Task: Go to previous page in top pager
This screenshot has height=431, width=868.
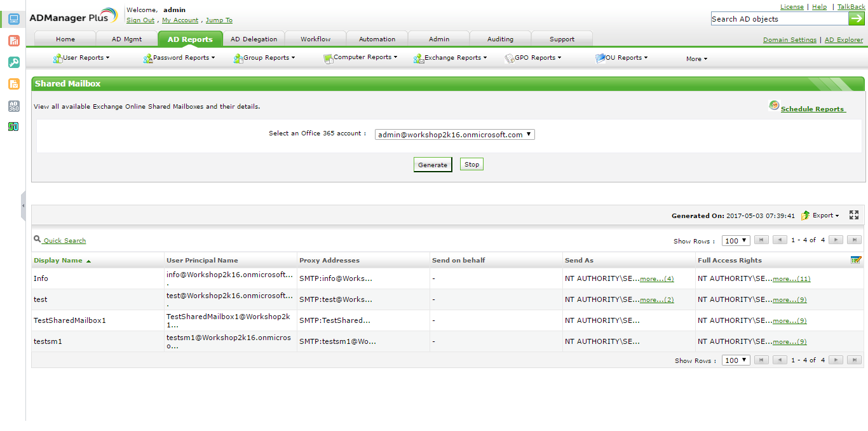Action: [x=780, y=240]
